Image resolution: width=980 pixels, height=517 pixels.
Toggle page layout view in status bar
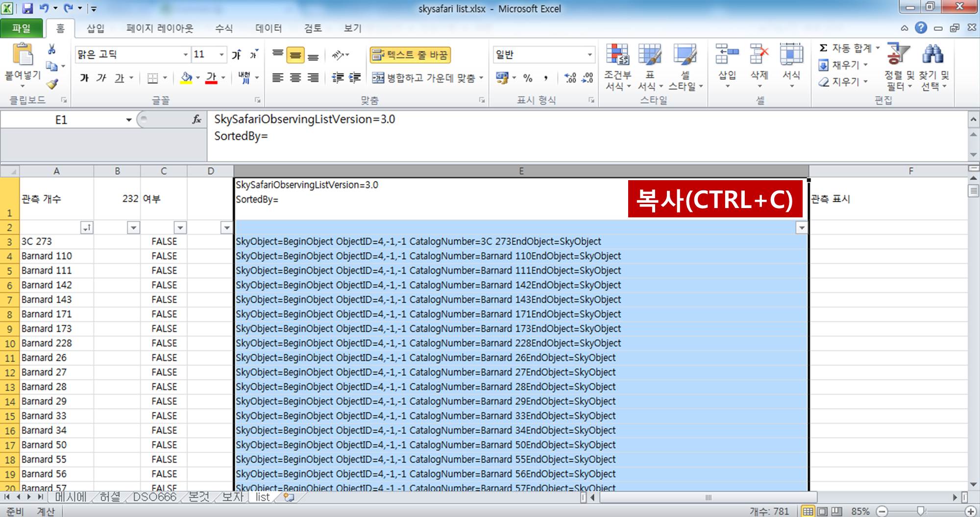[822, 511]
